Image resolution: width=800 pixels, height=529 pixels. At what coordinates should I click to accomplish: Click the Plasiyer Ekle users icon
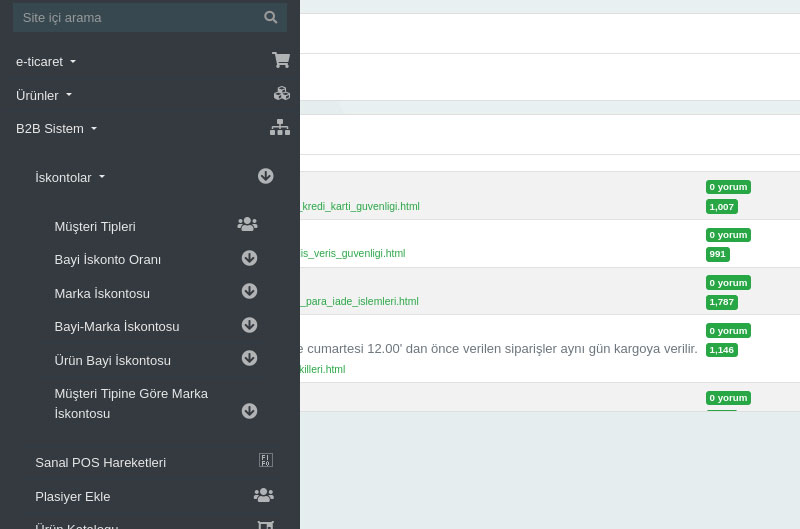pyautogui.click(x=263, y=495)
